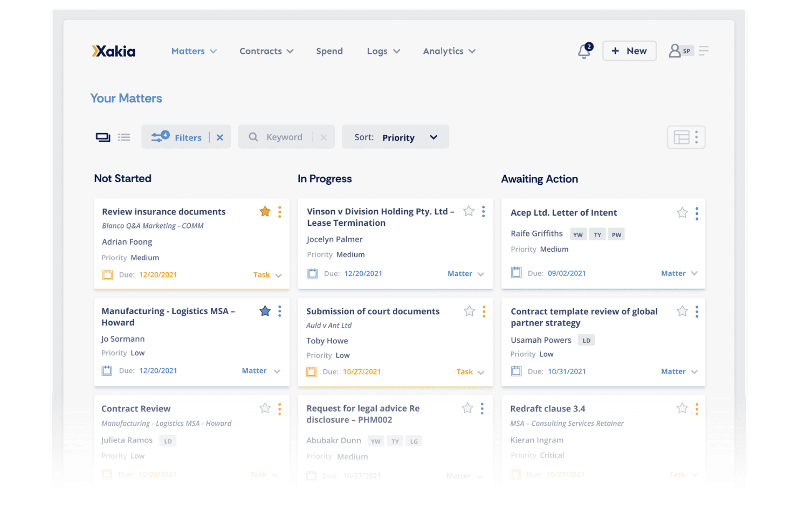Unstar Manufacturing - Logistics MSA card
This screenshot has width=798, height=532.
[x=265, y=311]
